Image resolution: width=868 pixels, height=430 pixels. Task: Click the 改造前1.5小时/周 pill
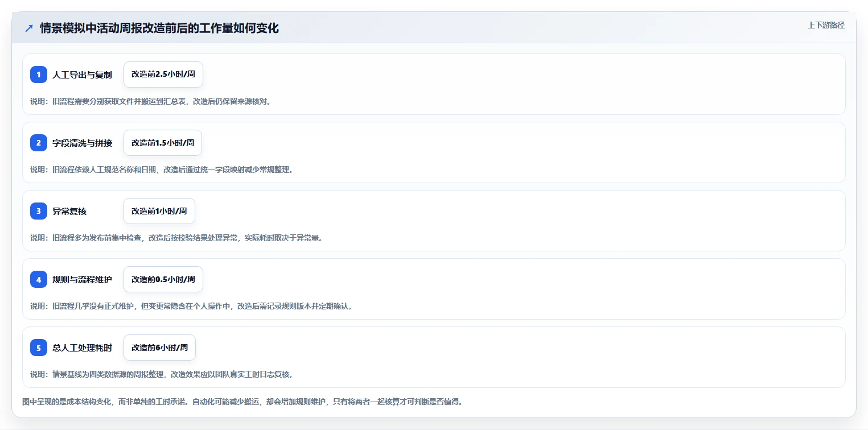pos(163,143)
